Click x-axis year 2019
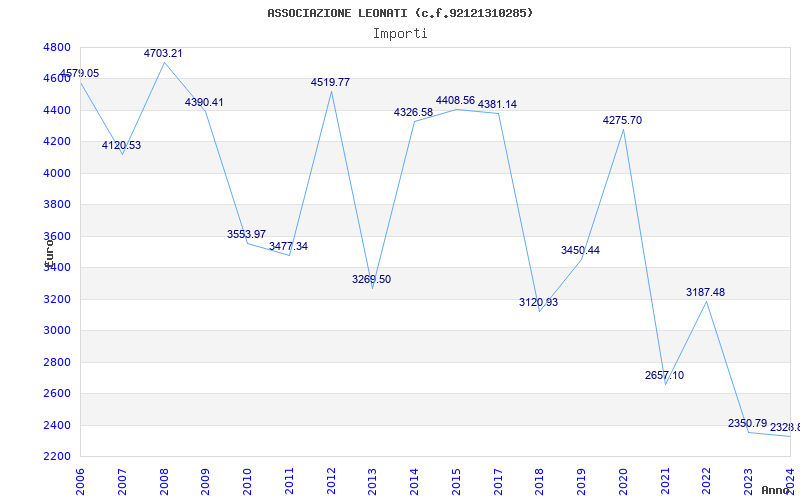 [x=582, y=482]
